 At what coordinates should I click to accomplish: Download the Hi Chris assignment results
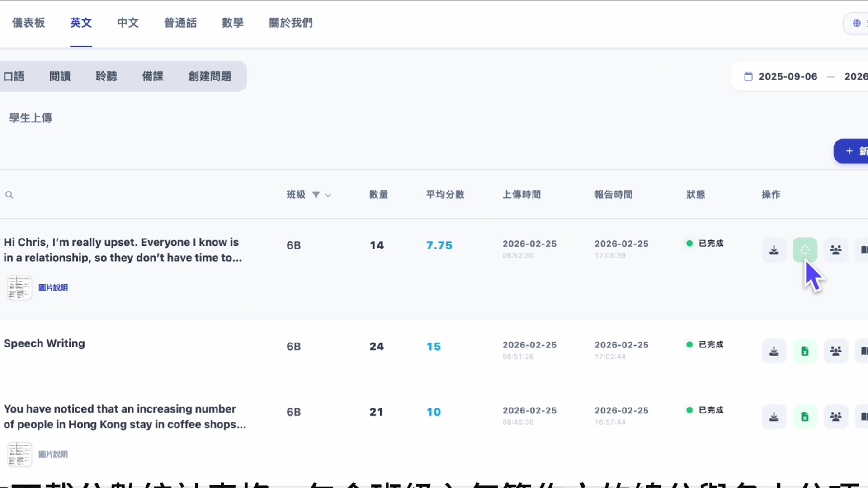click(x=774, y=250)
